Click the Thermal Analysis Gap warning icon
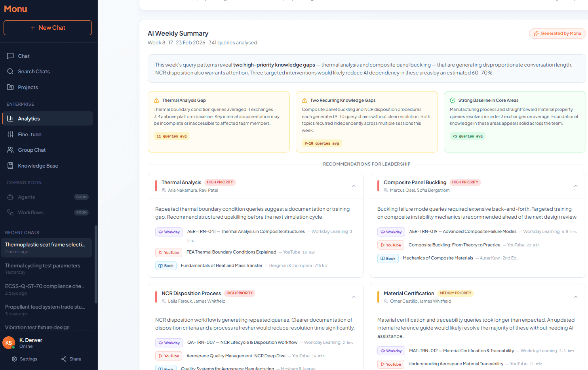The height and width of the screenshot is (370, 588). (x=156, y=100)
